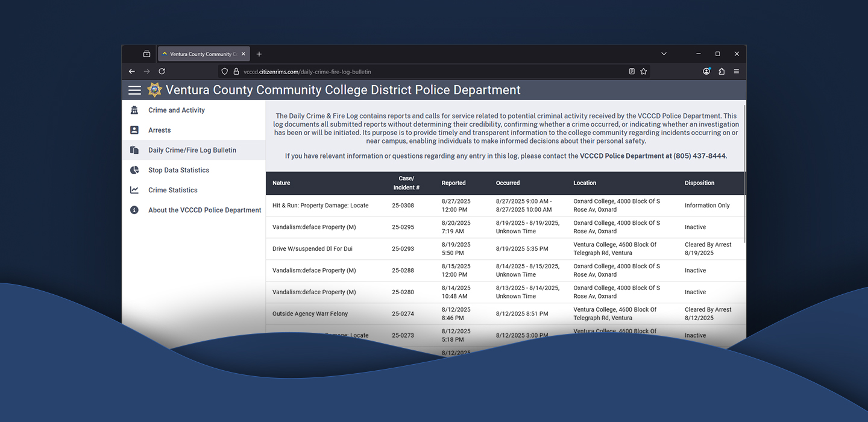Select 'Hit & Run: Property Damage: Locate' cell
868x422 pixels.
321,206
